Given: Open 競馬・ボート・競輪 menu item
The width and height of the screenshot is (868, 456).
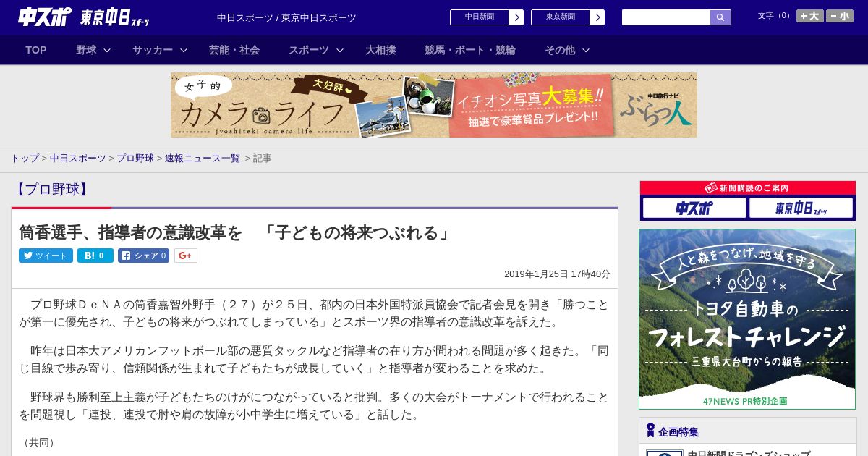Looking at the screenshot, I should tap(470, 50).
